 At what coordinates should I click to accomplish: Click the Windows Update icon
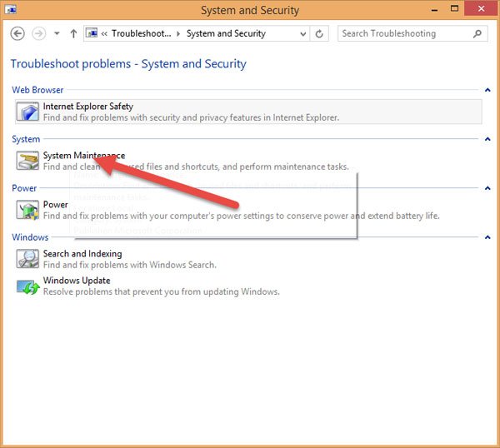27,286
